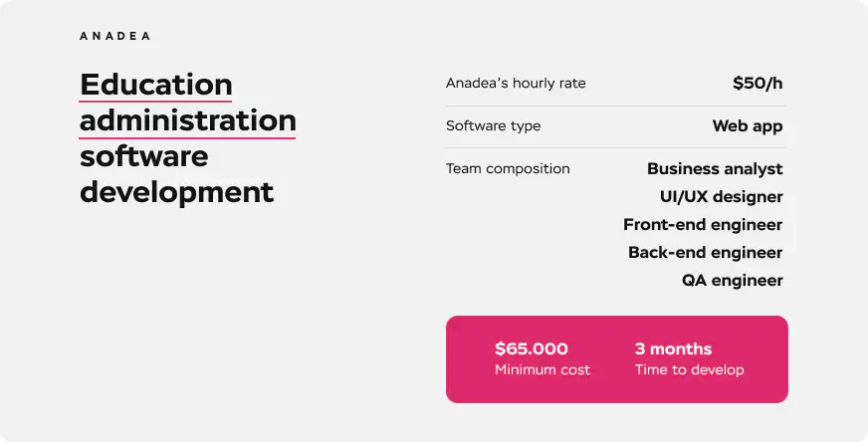Click the $65.000 cost figure
Viewport: 868px width, 442px height.
pyautogui.click(x=532, y=349)
